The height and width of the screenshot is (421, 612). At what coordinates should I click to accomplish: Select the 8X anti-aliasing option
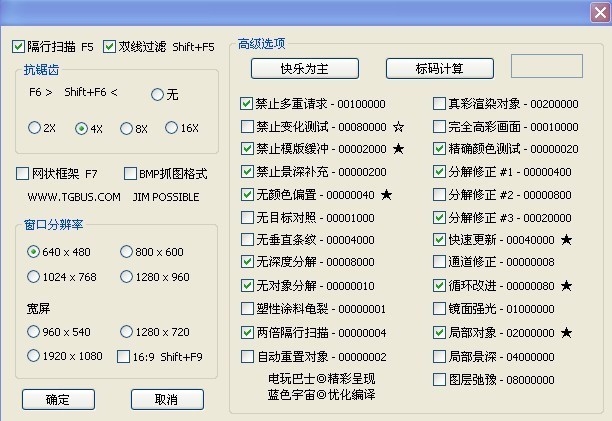point(126,128)
